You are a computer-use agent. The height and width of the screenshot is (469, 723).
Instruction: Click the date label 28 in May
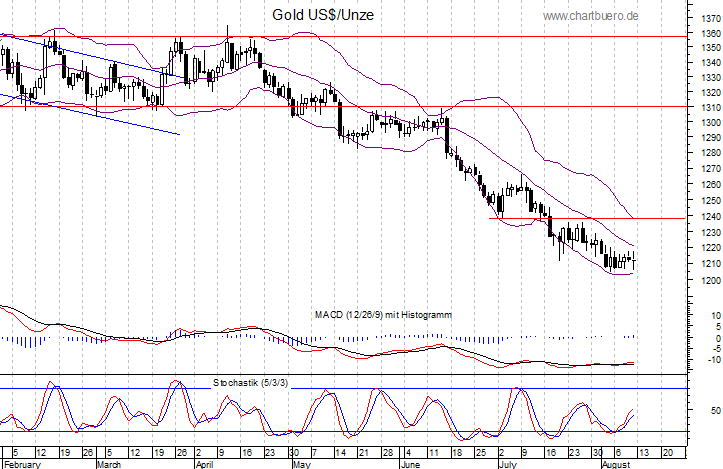(388, 453)
